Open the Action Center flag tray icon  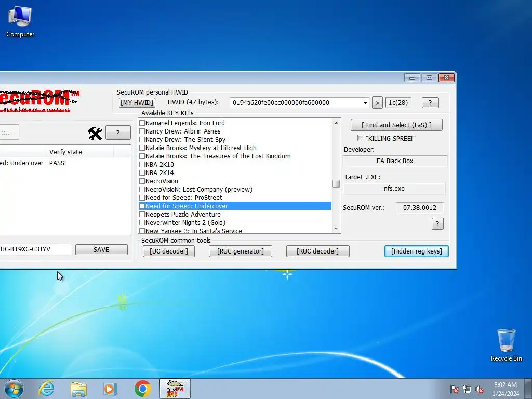[x=454, y=389]
